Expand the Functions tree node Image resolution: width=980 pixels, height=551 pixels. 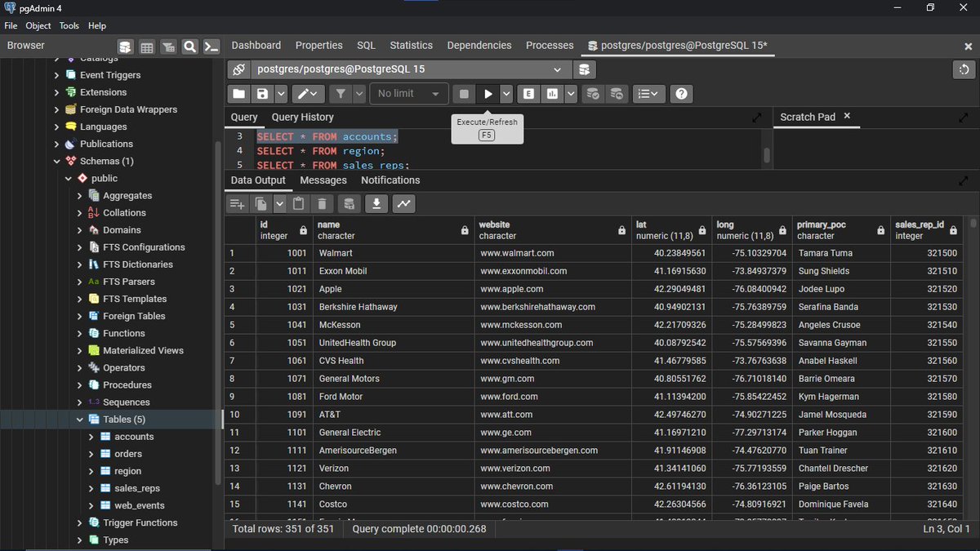(x=80, y=333)
